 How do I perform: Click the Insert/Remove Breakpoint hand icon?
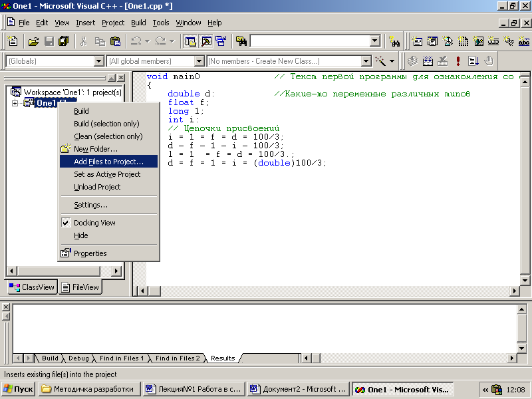(x=489, y=61)
